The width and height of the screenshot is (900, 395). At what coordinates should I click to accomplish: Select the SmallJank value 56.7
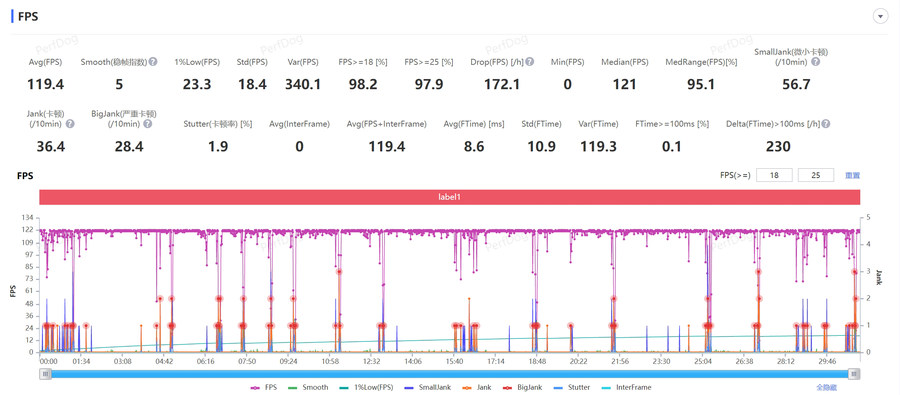click(796, 85)
